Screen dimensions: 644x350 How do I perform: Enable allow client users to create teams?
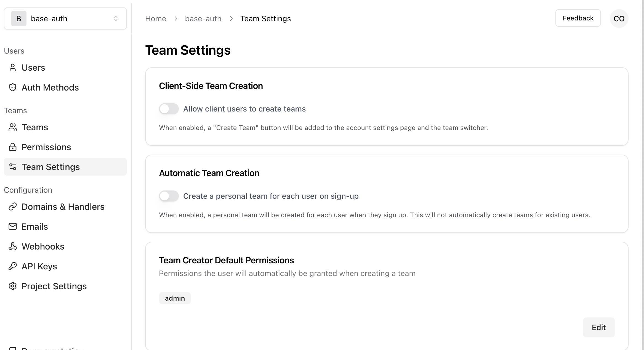coord(169,109)
